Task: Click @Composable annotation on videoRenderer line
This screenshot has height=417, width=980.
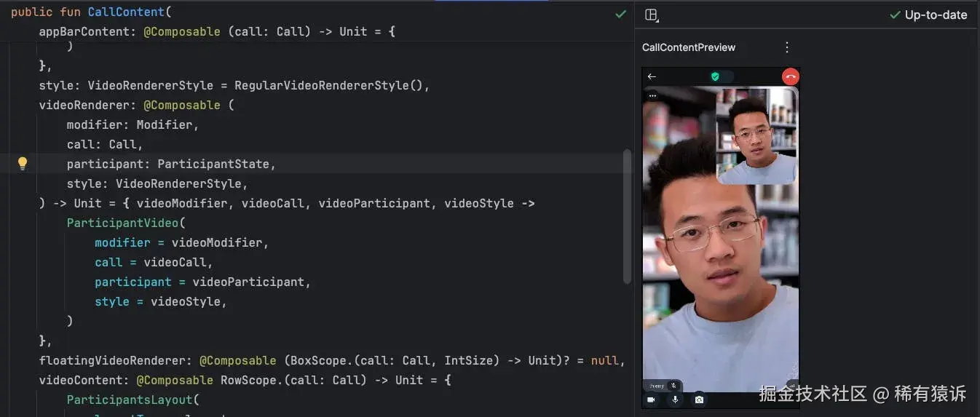Action: [182, 105]
